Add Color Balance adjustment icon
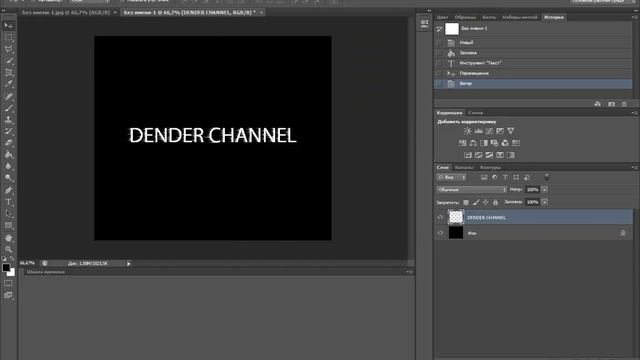 coord(473,143)
